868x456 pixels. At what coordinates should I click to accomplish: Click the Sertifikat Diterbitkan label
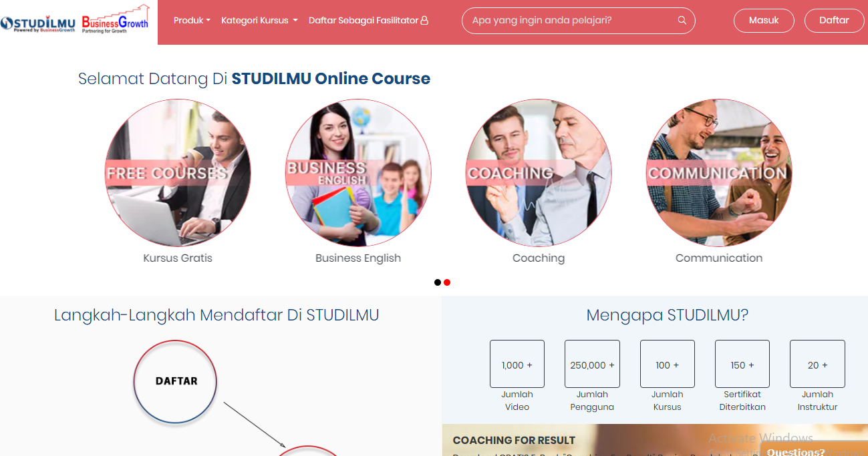point(742,401)
